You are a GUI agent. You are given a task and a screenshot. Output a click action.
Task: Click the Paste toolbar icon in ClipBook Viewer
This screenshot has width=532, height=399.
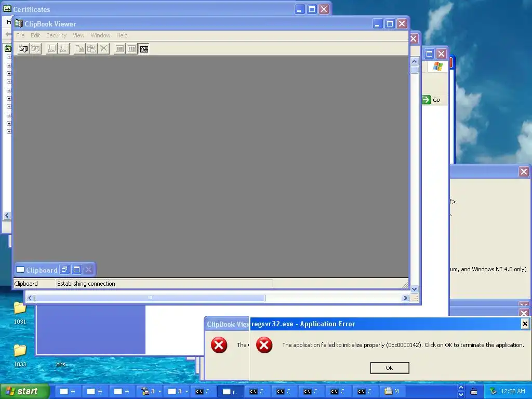pyautogui.click(x=91, y=49)
